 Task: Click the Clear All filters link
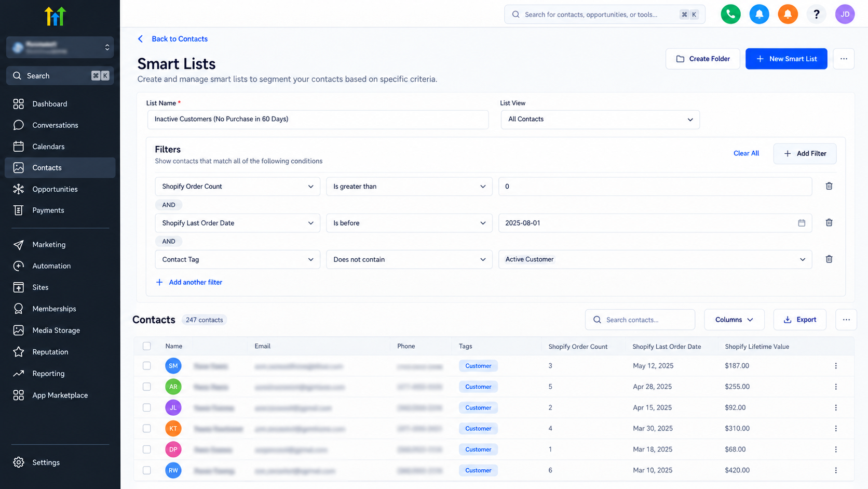pyautogui.click(x=746, y=153)
